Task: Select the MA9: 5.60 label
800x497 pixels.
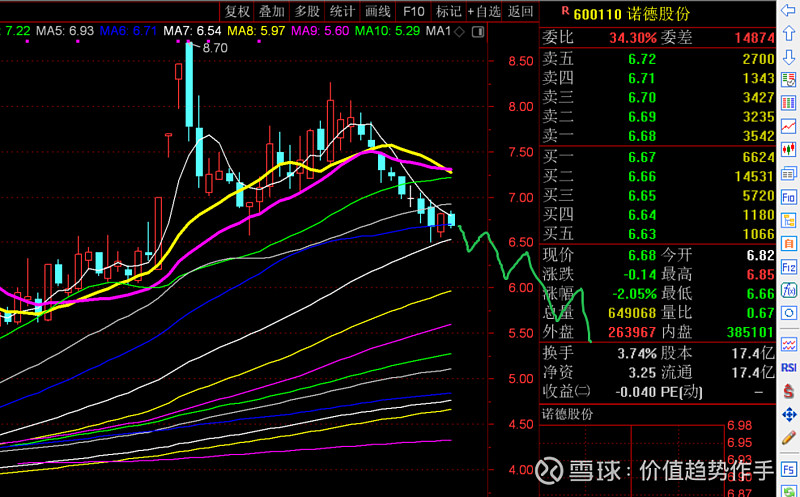Action: 320,31
